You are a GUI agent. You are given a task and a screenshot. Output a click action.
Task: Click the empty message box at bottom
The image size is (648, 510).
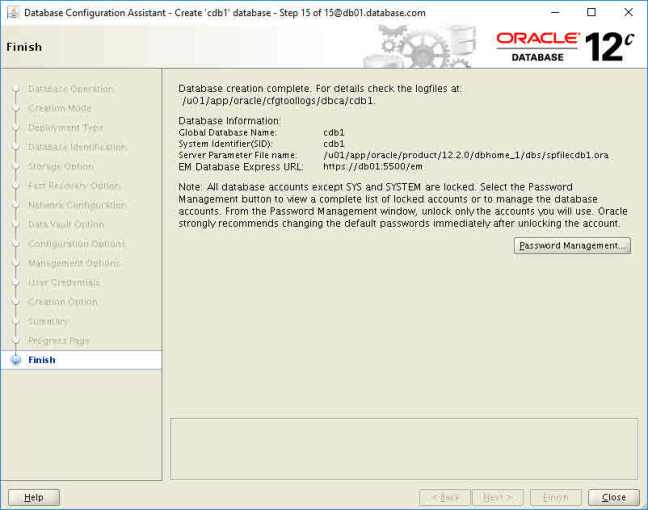[404, 448]
